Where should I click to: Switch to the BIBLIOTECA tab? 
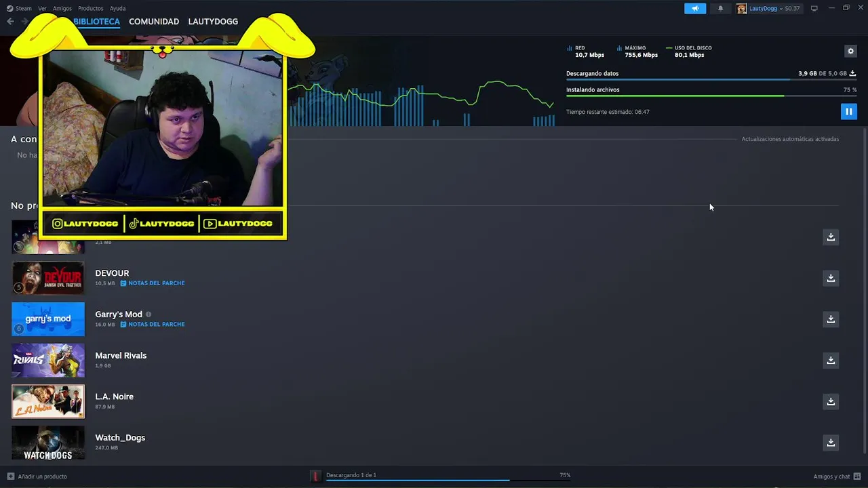96,22
